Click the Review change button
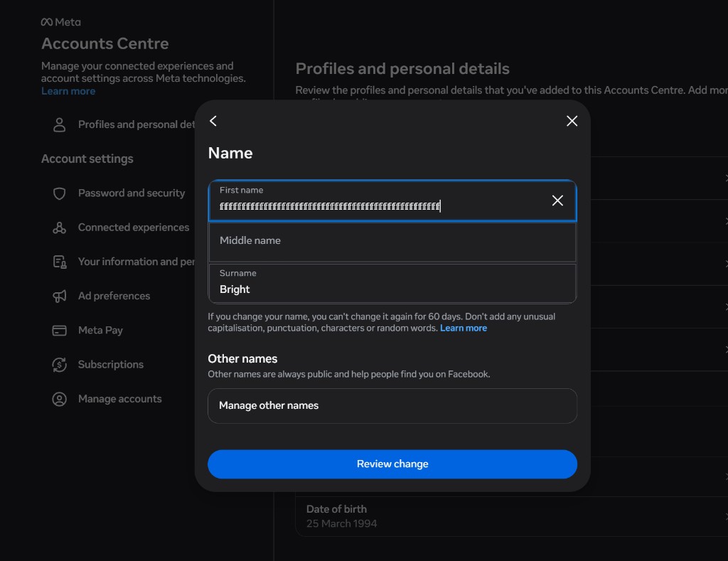The width and height of the screenshot is (728, 561). [392, 464]
